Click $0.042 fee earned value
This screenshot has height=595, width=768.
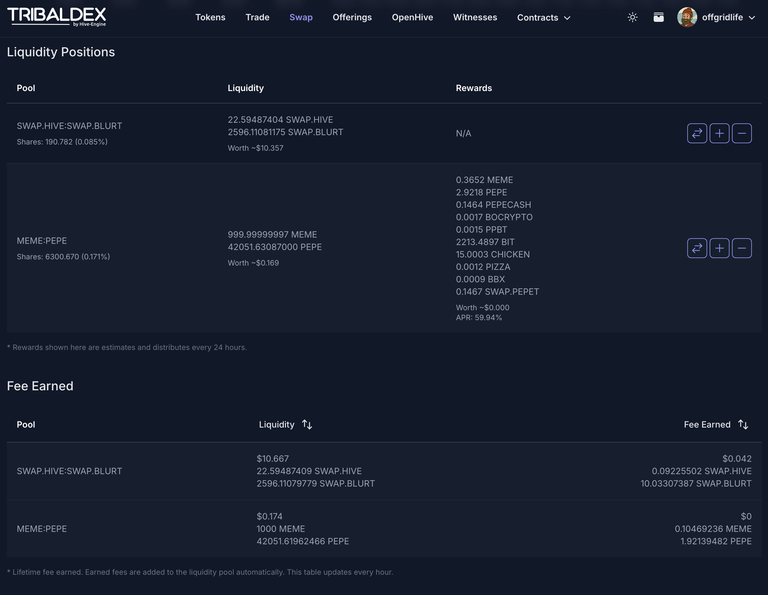tap(737, 459)
